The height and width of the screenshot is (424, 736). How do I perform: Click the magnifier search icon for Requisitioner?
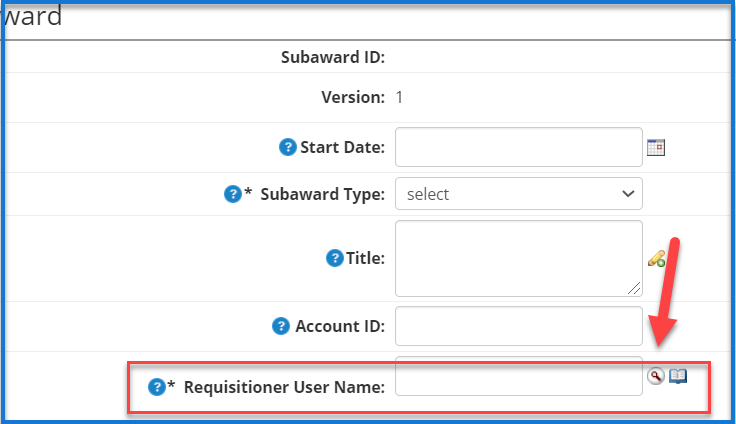655,376
